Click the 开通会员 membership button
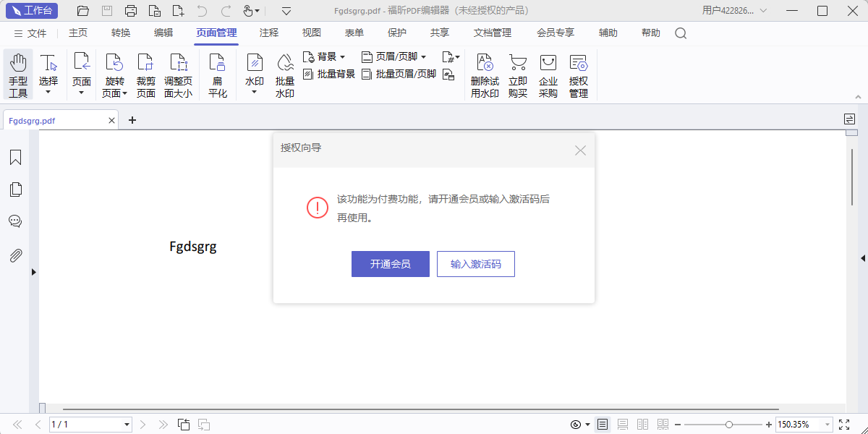 (390, 263)
